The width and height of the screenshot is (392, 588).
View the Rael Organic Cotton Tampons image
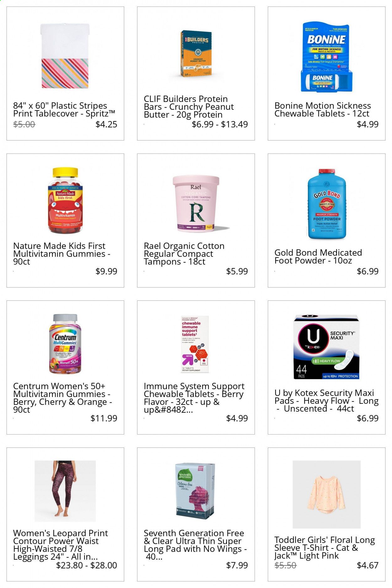pos(196,204)
